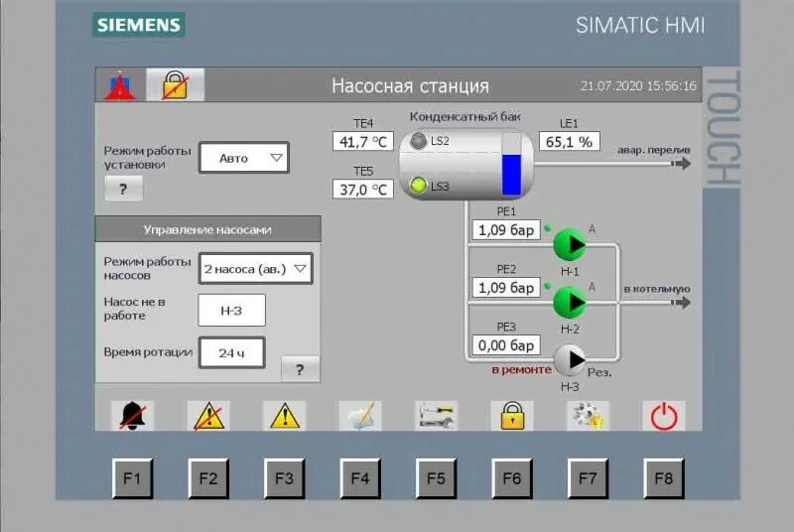Image resolution: width=794 pixels, height=532 pixels.
Task: Click the date and time 21.07.2020 15:56:16
Action: coord(638,85)
